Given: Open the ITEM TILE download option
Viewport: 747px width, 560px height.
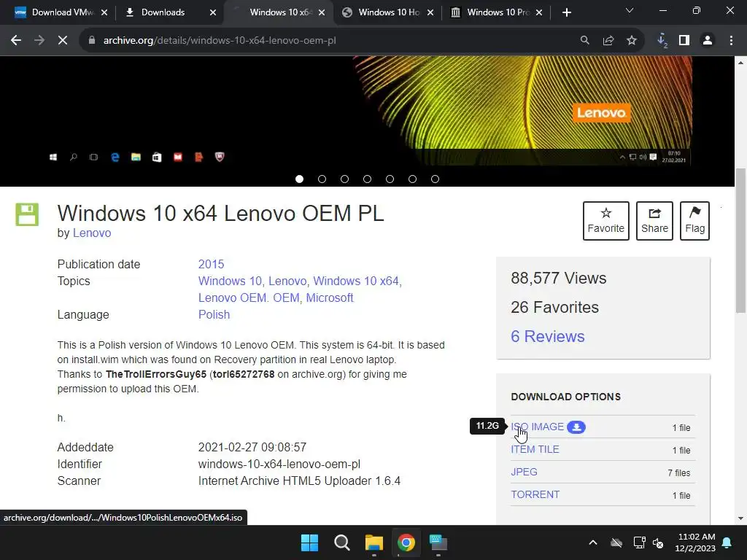Looking at the screenshot, I should tap(535, 449).
